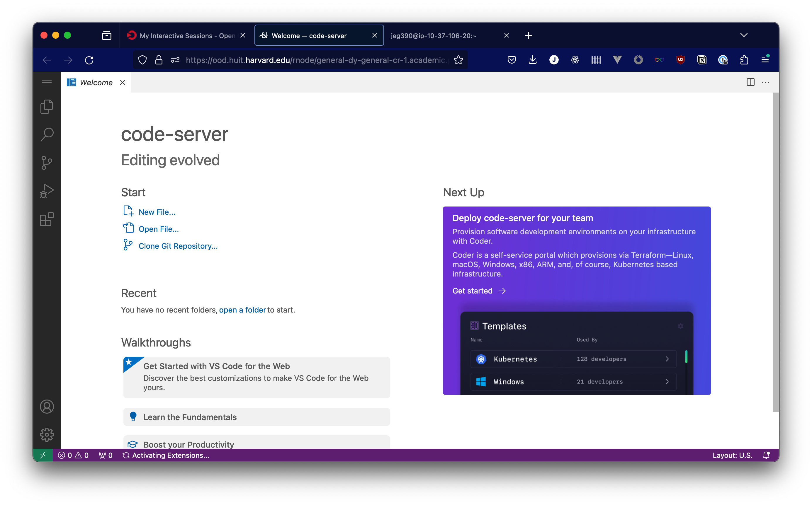Open the Explorer view in the activity bar
Viewport: 812px width, 505px height.
tap(47, 107)
